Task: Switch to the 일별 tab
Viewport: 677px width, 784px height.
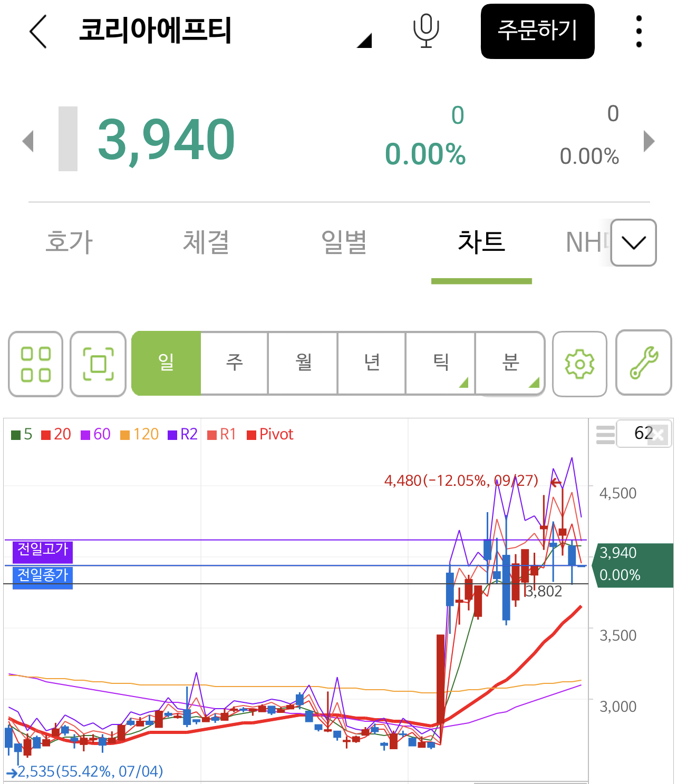Action: [x=344, y=242]
